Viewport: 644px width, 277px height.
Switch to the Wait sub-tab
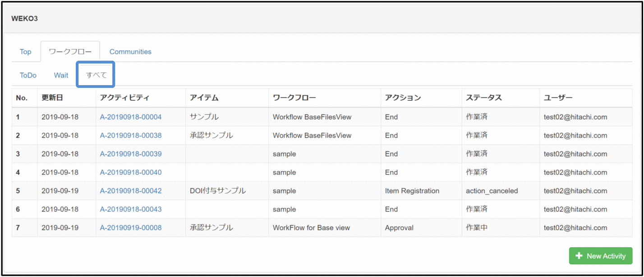[x=61, y=75]
